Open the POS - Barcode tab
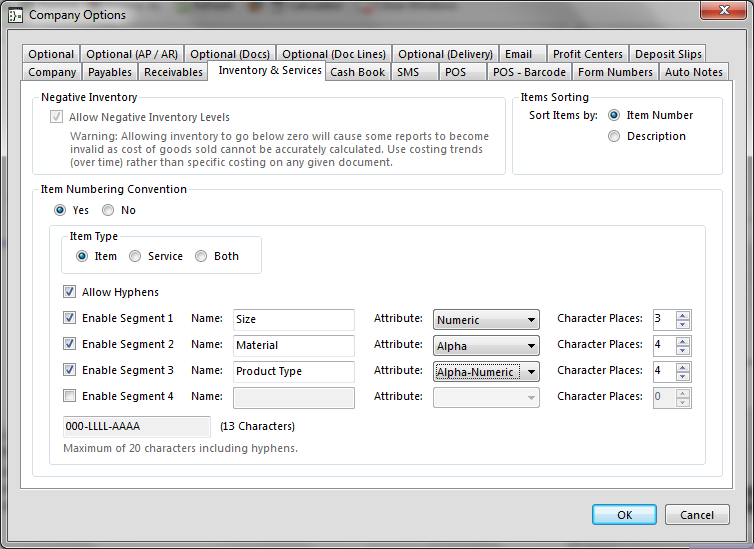 click(529, 72)
